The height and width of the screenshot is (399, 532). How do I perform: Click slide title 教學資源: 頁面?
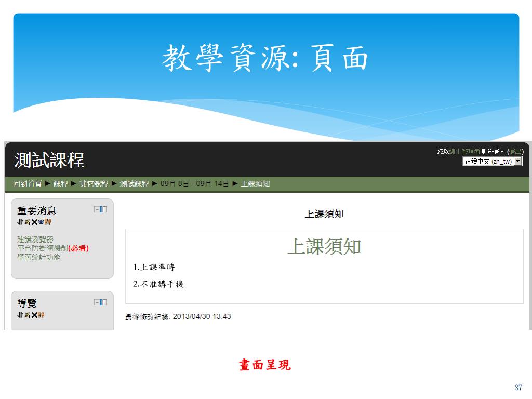tap(265, 58)
